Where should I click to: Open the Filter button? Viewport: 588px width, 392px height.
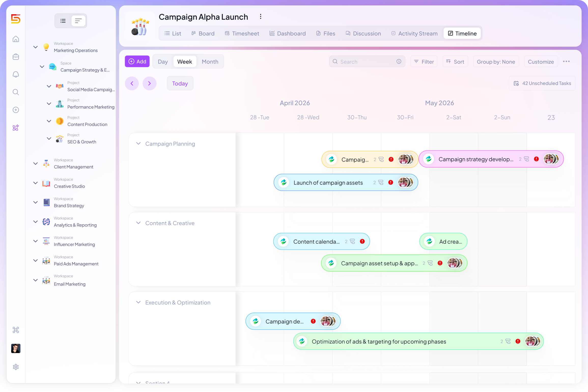point(424,62)
